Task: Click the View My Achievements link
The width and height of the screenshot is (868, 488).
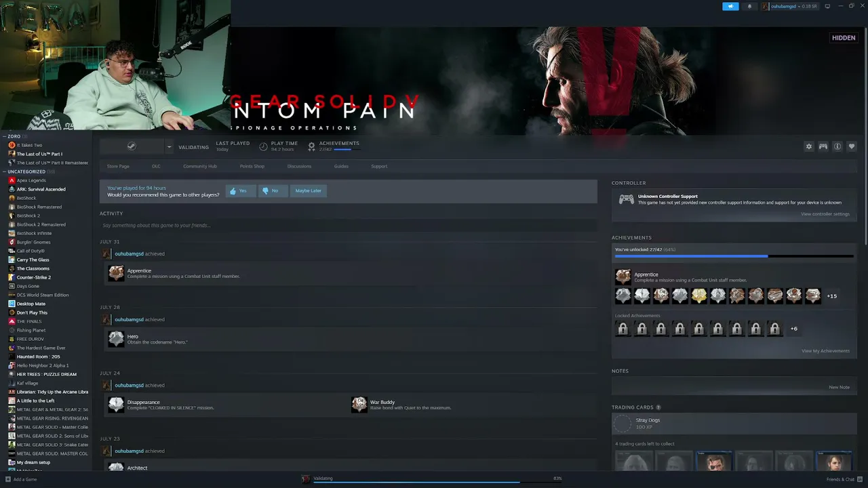Action: pos(825,351)
